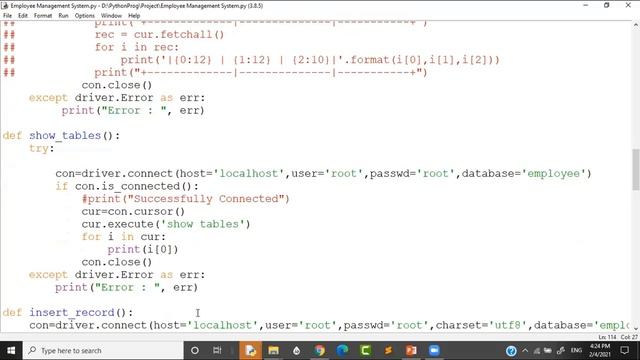Open Sublime Text from the taskbar
640x360 pixels.
tap(388, 351)
